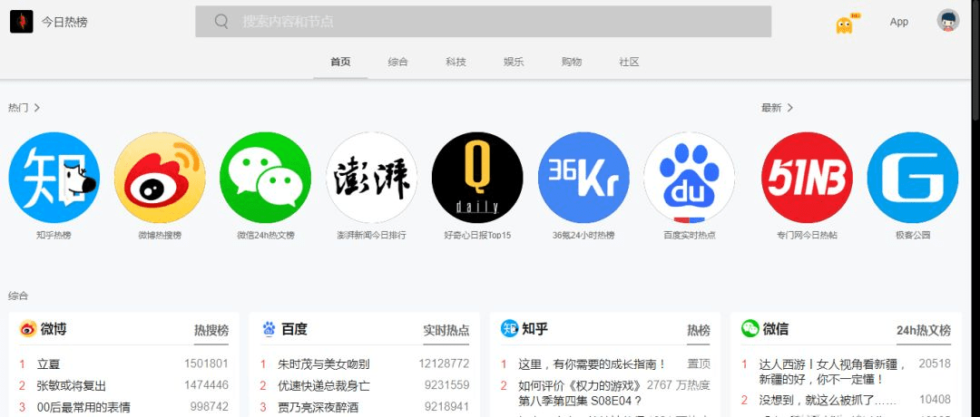Open the 微博热搜榜 Weibo icon

(160, 178)
